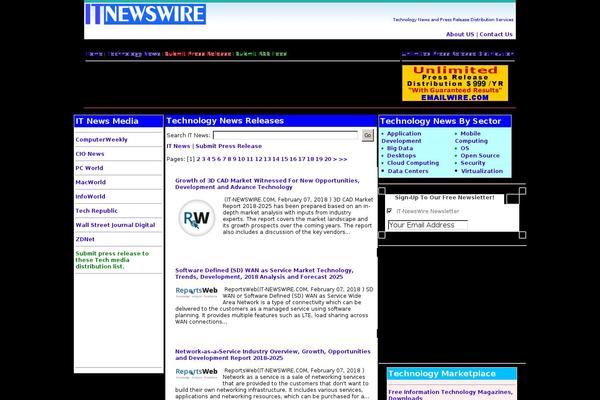Image resolution: width=600 pixels, height=400 pixels.
Task: Open OS sector link
Action: 465,148
